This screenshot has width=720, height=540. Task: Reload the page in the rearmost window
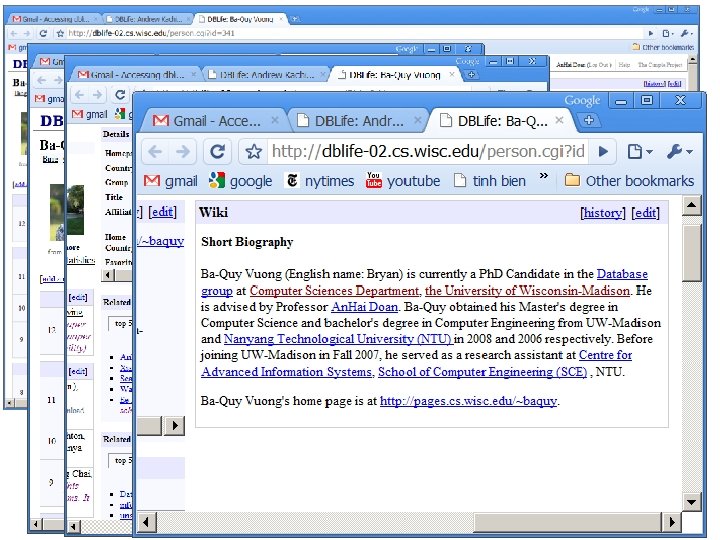pyautogui.click(x=43, y=33)
